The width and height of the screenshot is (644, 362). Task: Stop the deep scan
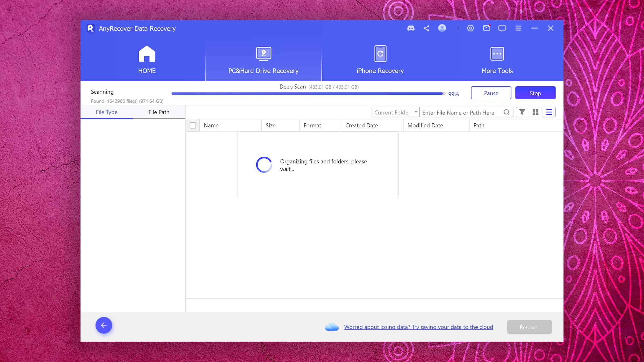pos(535,93)
